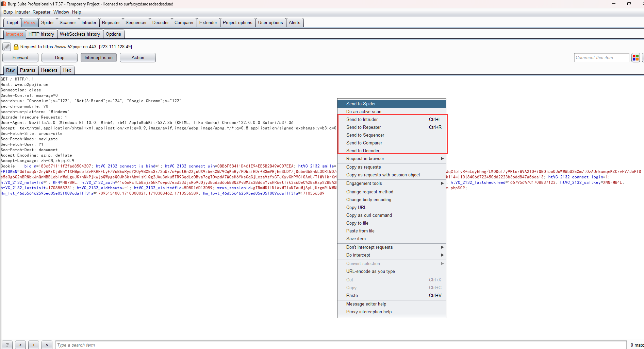This screenshot has height=349, width=644.
Task: Open the User options tab
Action: [270, 23]
